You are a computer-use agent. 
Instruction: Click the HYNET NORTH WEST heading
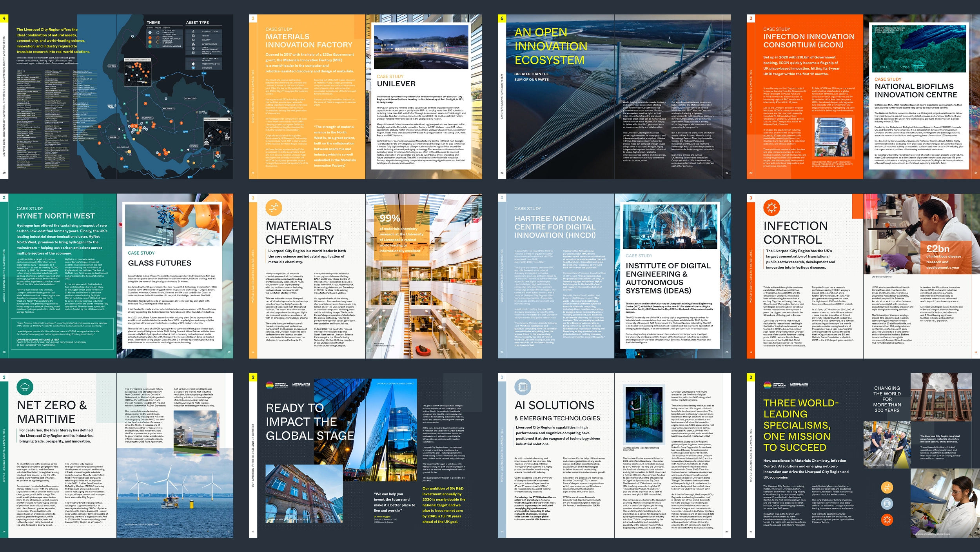click(x=56, y=216)
